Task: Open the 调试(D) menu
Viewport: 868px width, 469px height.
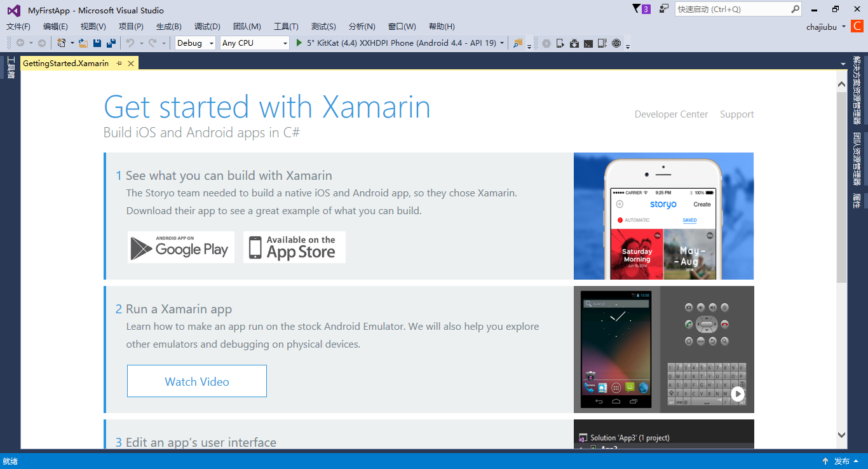Action: click(x=207, y=27)
